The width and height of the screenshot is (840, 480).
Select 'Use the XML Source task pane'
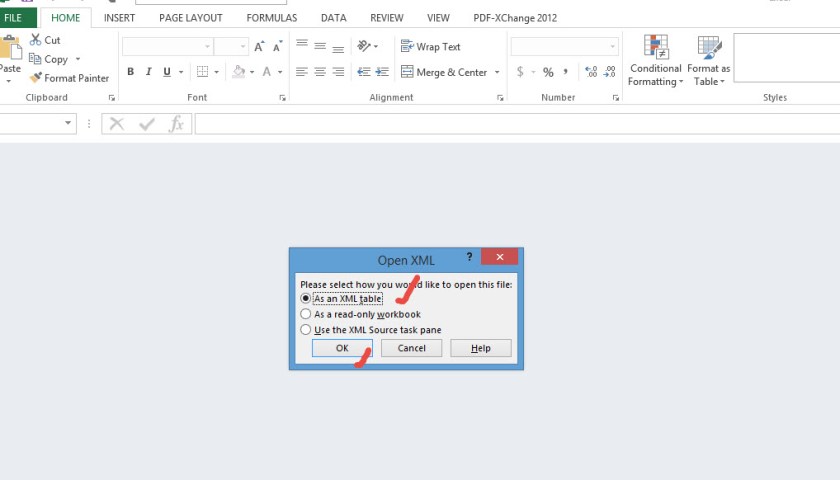371,329
